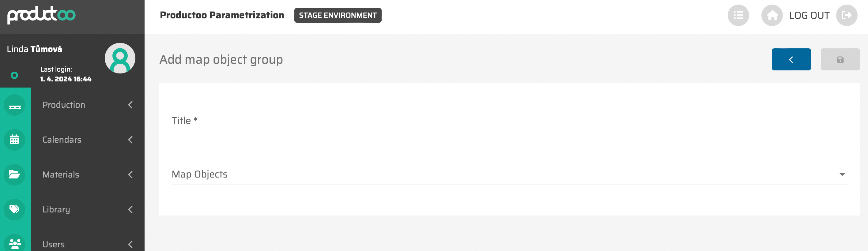Click the Production pallet icon in sidebar

(x=15, y=106)
